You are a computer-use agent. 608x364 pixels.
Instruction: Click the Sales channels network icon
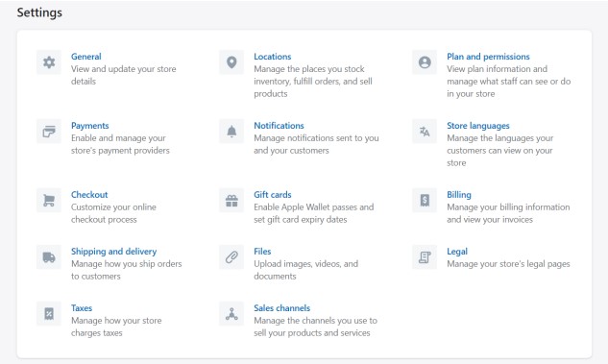(231, 314)
